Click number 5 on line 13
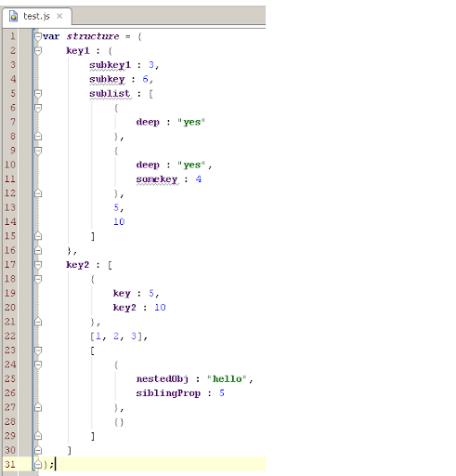456x476 pixels. point(116,207)
